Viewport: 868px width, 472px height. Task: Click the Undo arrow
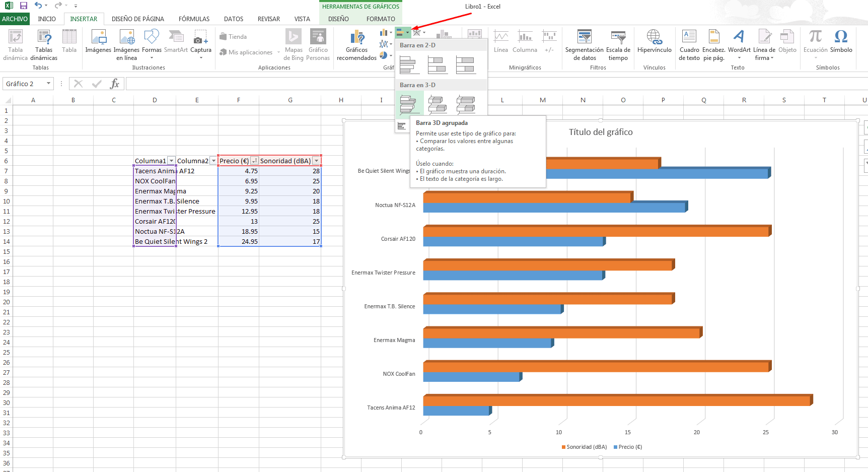[38, 6]
